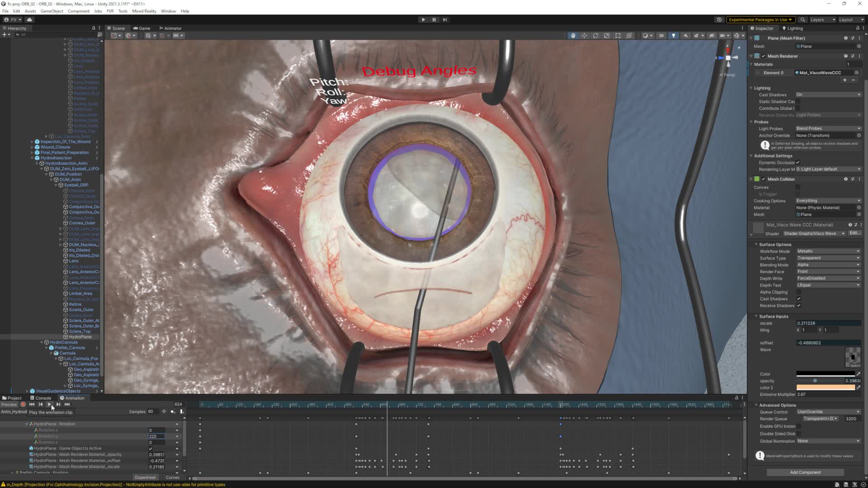The height and width of the screenshot is (488, 868).
Task: Go to last animation keyframe
Action: click(x=67, y=404)
